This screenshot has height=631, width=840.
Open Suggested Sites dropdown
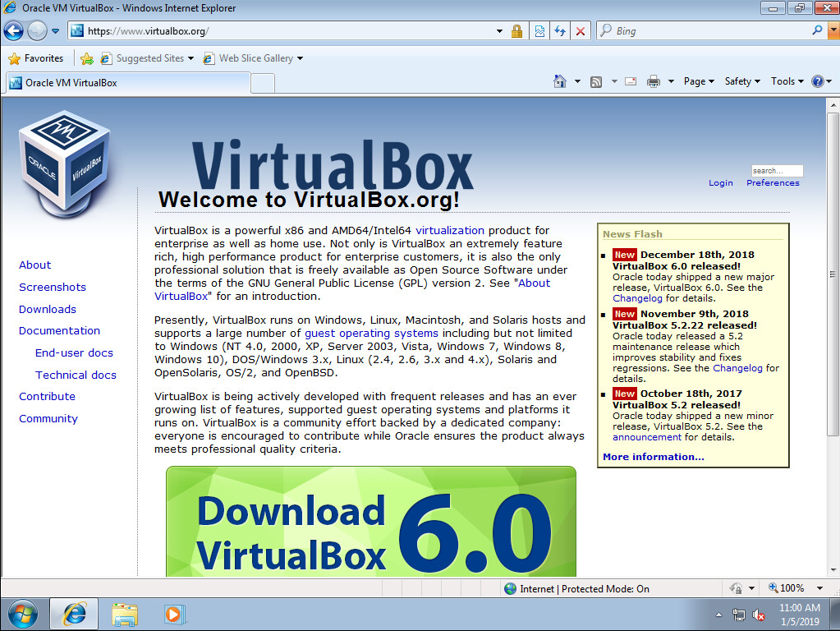click(147, 58)
